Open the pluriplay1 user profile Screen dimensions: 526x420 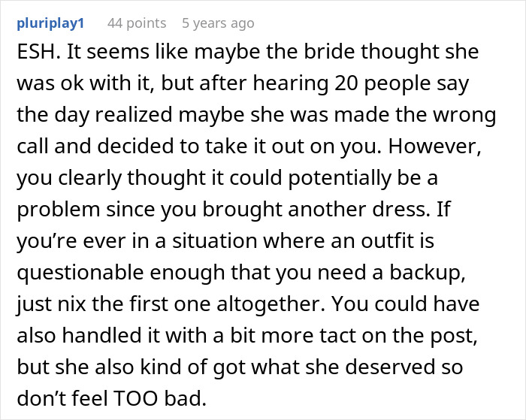pyautogui.click(x=49, y=23)
